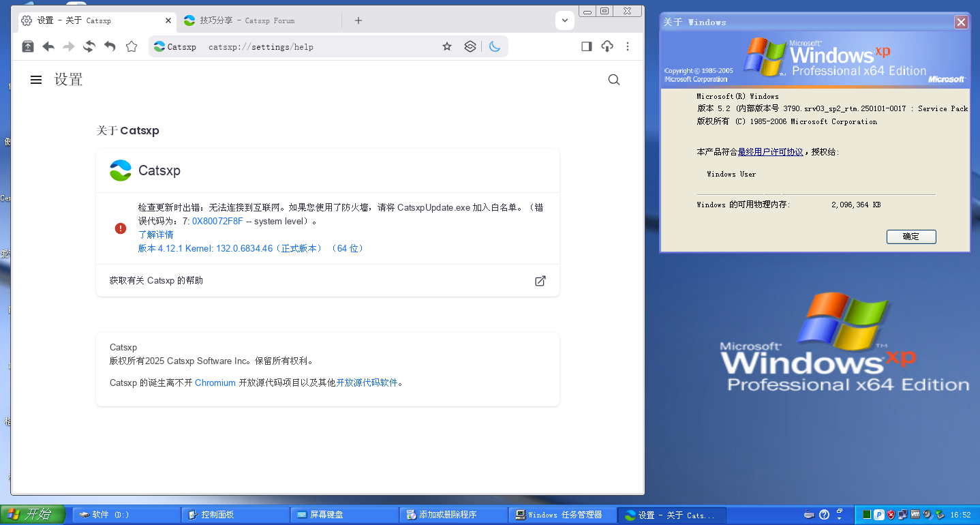Switch to the 技巧分享 Catsxp Forum tab

(259, 20)
